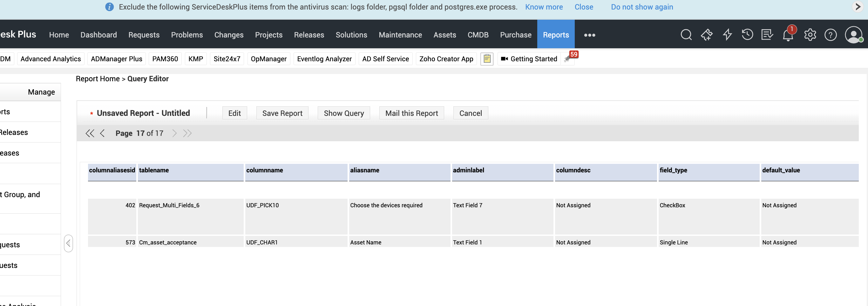Click the clipboard notes icon

coord(486,59)
